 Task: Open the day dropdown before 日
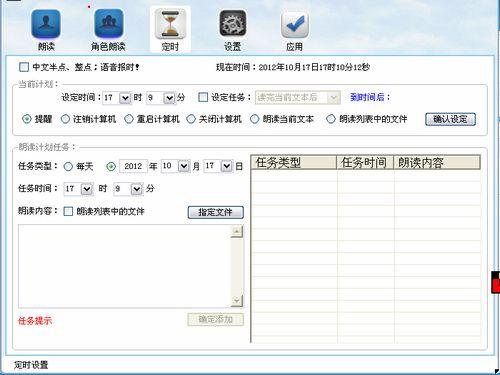pyautogui.click(x=226, y=166)
